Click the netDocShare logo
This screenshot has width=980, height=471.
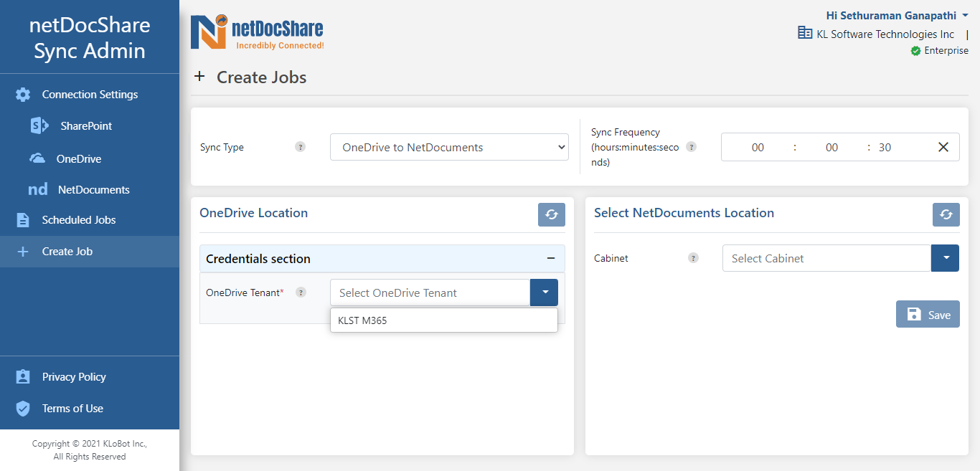pyautogui.click(x=257, y=33)
